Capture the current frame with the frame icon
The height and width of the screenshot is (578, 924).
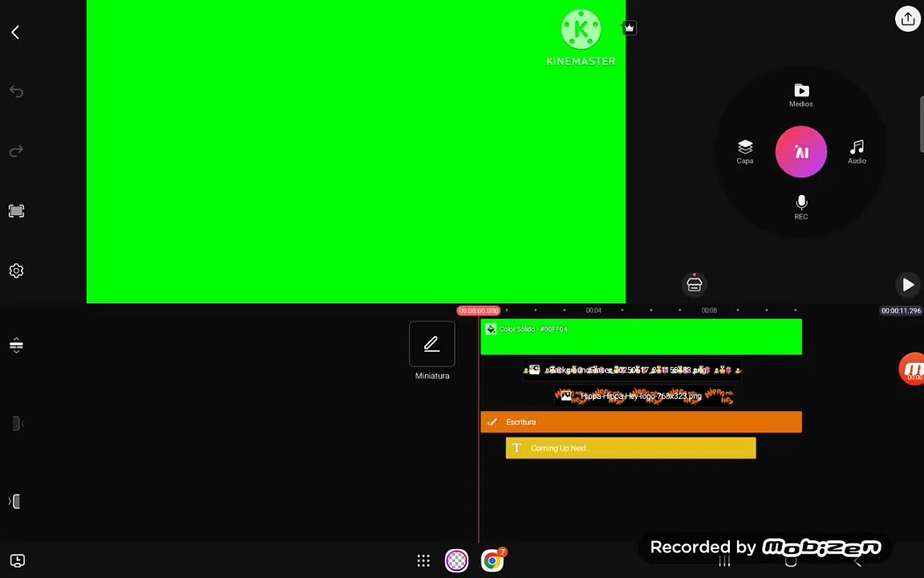pos(16,211)
